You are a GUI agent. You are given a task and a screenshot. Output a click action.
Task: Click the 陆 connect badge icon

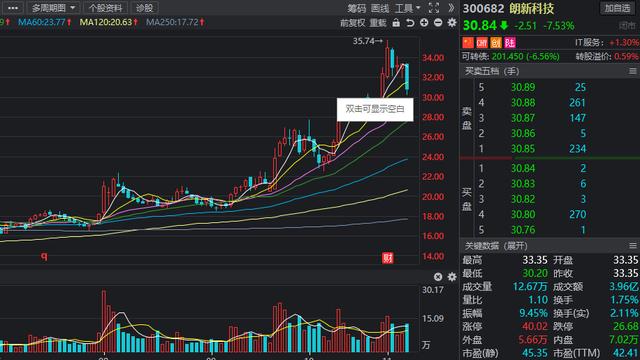click(x=510, y=42)
